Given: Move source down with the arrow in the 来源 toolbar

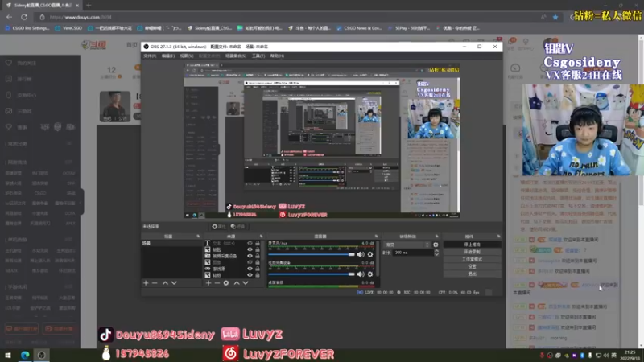Looking at the screenshot, I should pyautogui.click(x=246, y=283).
